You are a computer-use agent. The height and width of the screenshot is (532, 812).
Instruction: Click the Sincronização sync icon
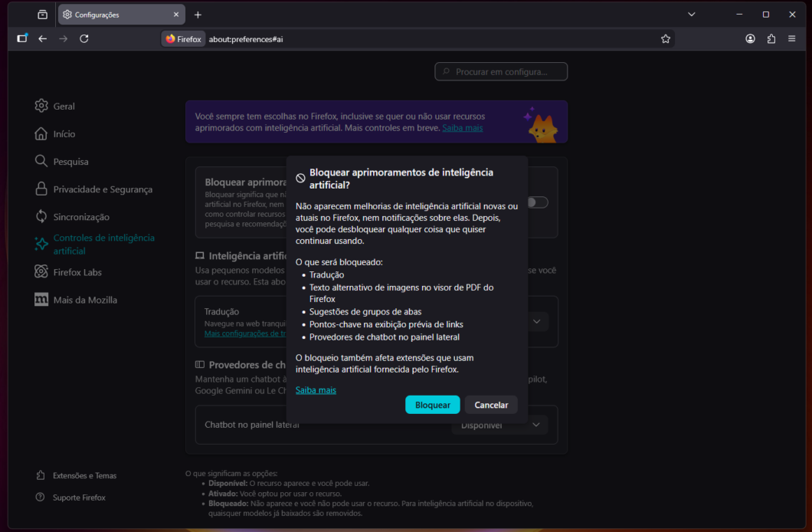point(41,216)
